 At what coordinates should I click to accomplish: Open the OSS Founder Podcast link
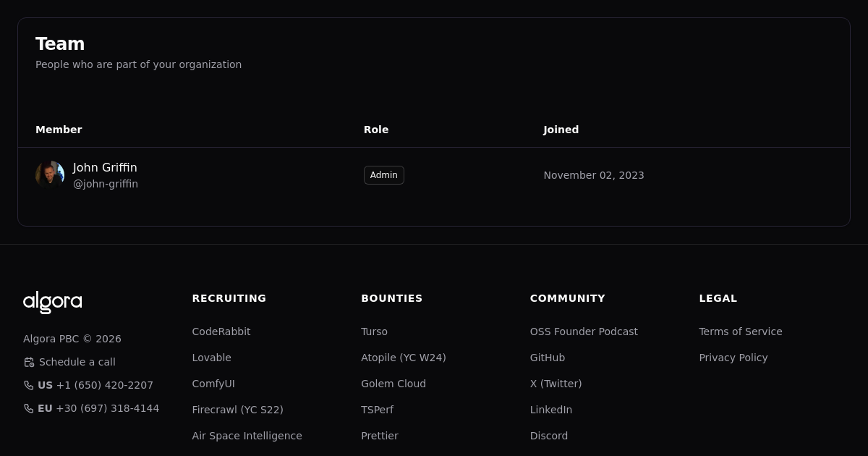583,332
